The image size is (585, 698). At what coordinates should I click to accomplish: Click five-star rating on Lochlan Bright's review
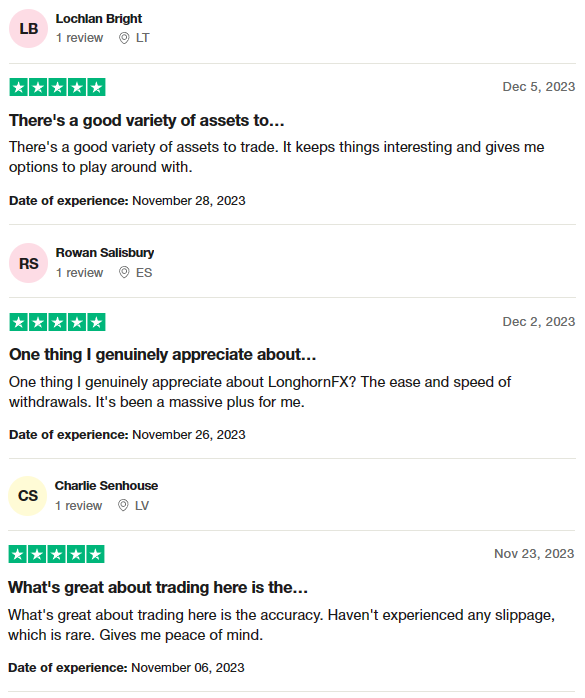tap(57, 87)
